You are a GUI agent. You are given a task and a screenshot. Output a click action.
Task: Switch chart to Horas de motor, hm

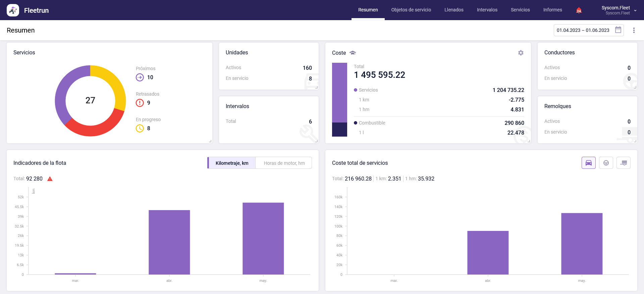[284, 163]
